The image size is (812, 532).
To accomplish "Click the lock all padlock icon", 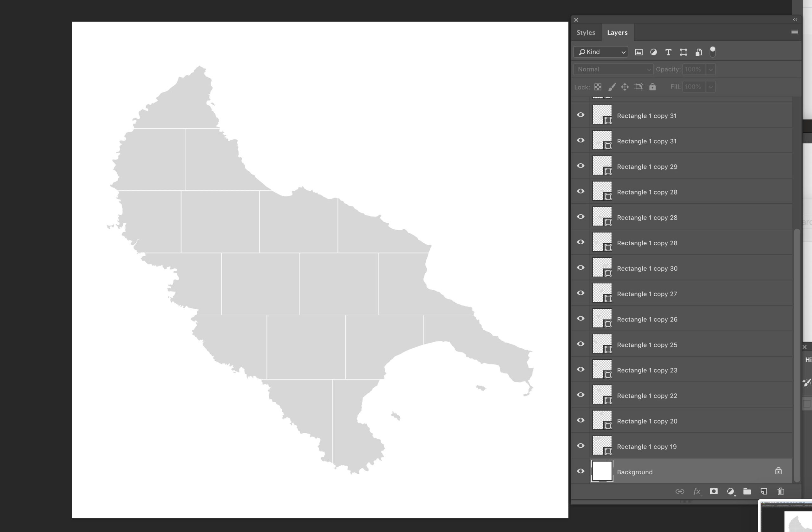I will 652,87.
